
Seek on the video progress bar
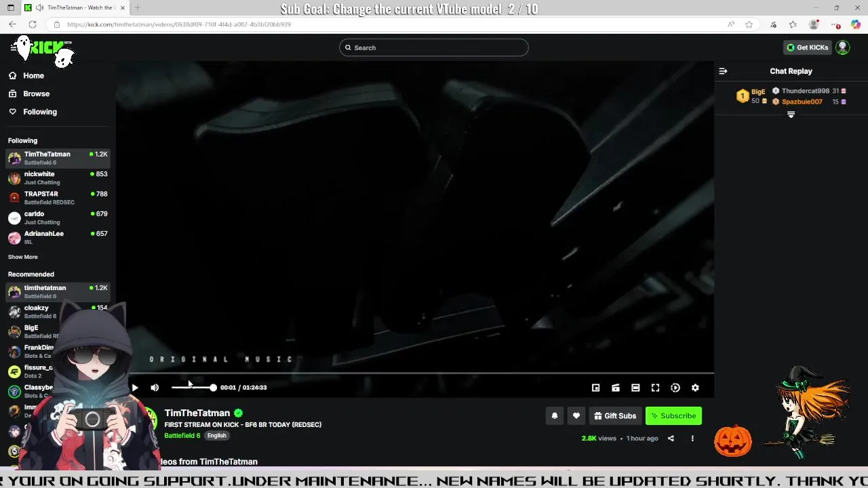[x=414, y=373]
